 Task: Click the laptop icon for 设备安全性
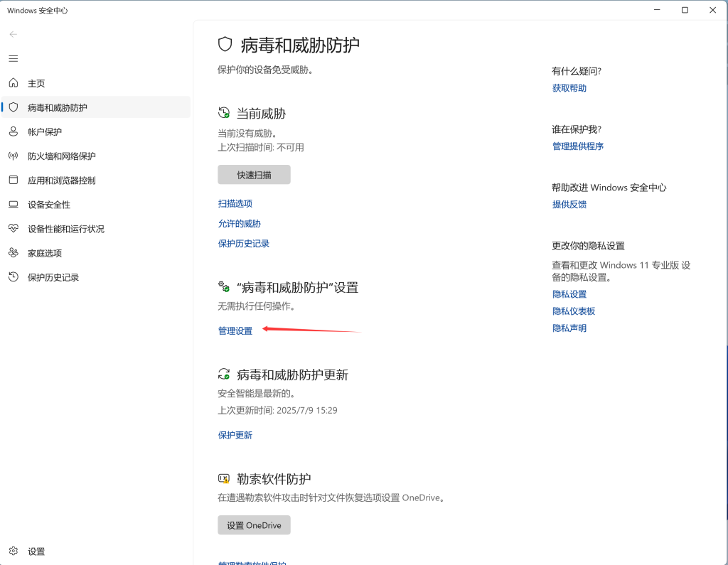click(x=14, y=204)
